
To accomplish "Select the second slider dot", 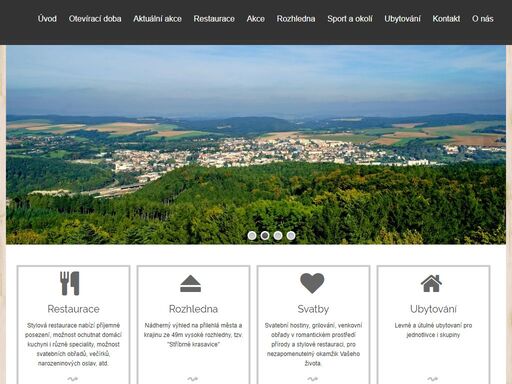I will tap(265, 236).
